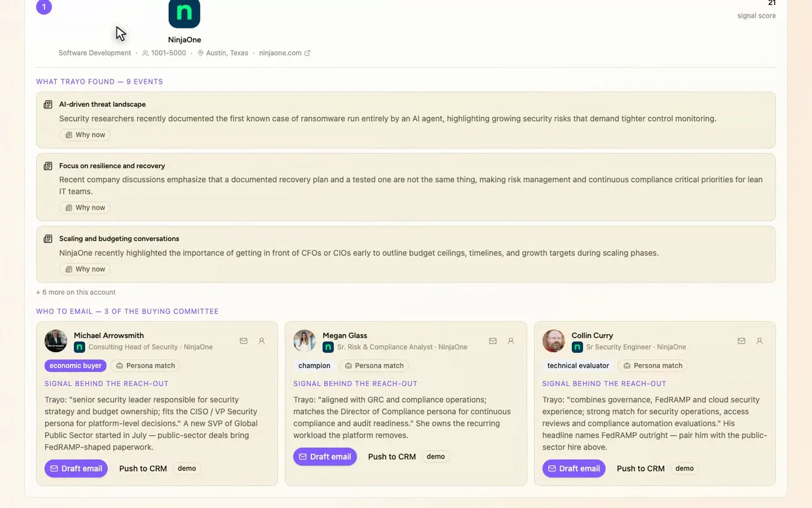Image resolution: width=812 pixels, height=508 pixels.
Task: Click the news icon beside Scaling and budgeting conversations
Action: [48, 239]
